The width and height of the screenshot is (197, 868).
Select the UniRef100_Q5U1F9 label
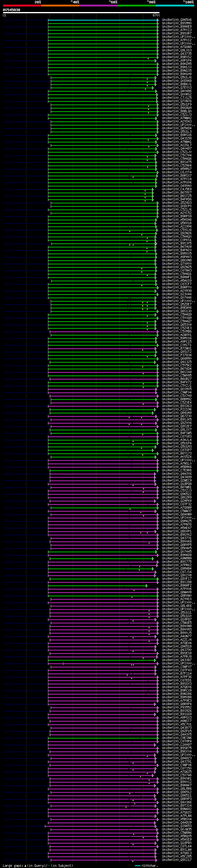177,104
